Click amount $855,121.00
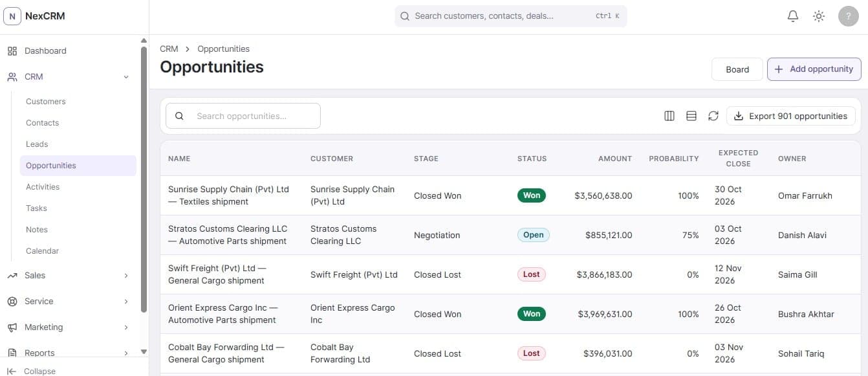 click(609, 235)
